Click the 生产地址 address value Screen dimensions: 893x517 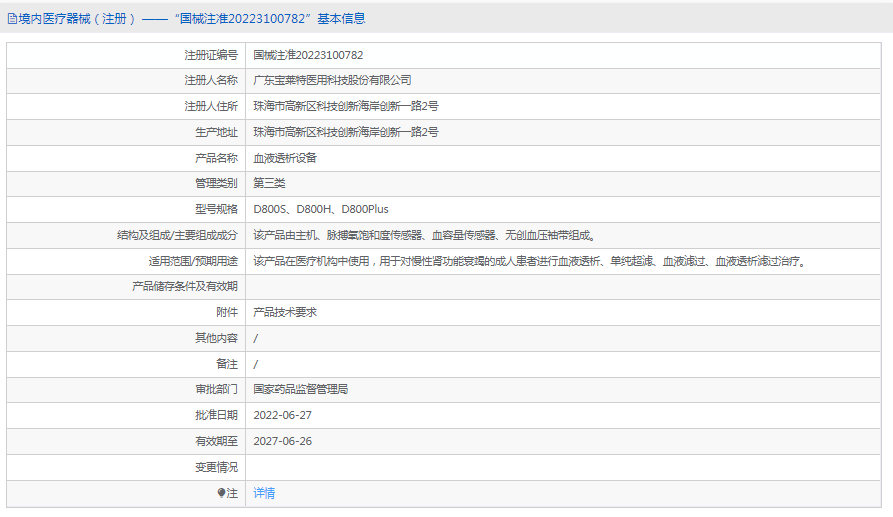tap(346, 132)
